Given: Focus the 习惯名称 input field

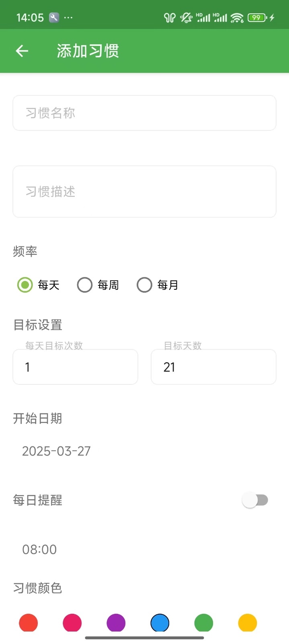Looking at the screenshot, I should [144, 113].
